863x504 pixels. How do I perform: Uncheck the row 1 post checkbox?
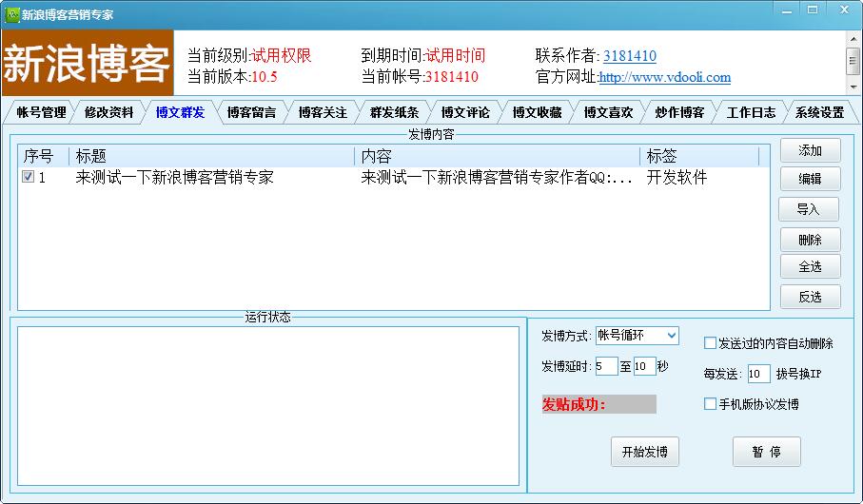(x=29, y=177)
